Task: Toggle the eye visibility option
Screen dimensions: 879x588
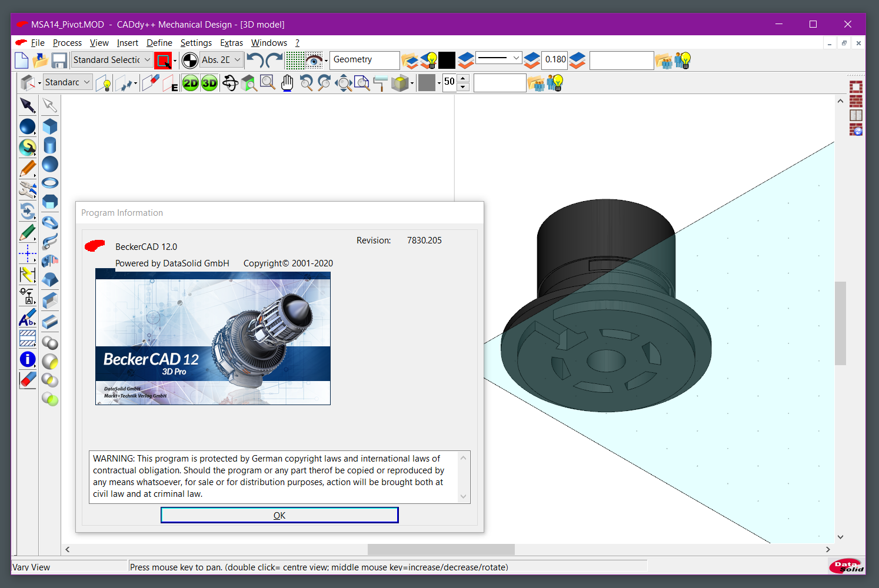Action: (314, 60)
